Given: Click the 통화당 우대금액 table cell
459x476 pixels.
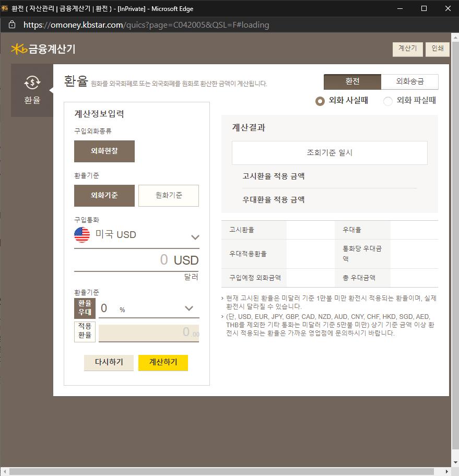Looking at the screenshot, I should click(362, 254).
